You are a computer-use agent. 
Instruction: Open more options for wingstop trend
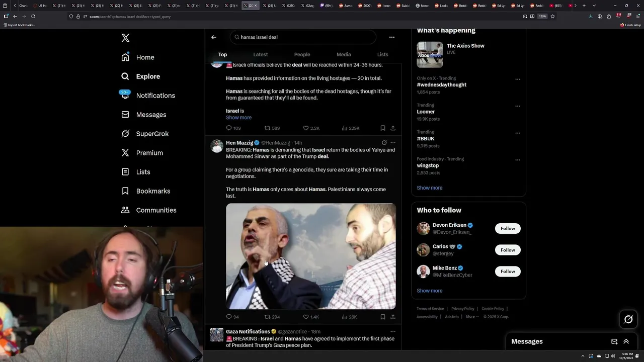tap(518, 160)
